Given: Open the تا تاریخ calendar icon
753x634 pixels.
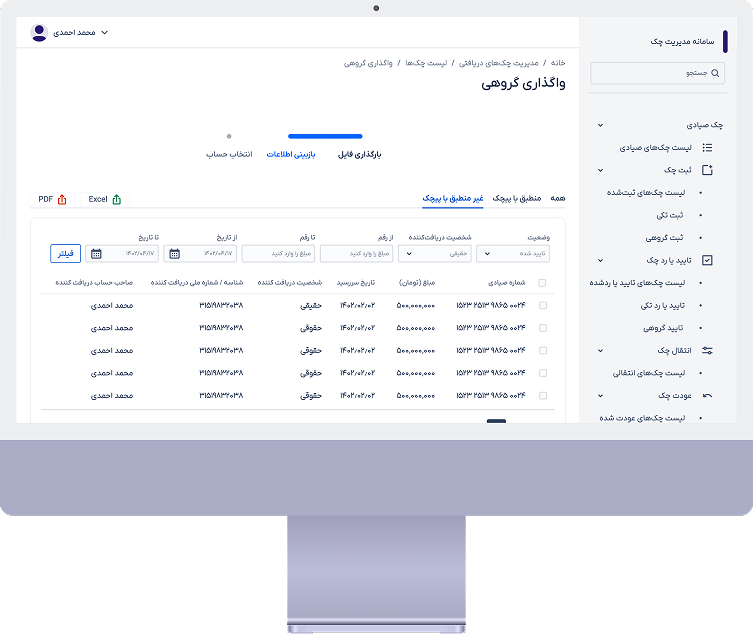Looking at the screenshot, I should click(x=96, y=254).
